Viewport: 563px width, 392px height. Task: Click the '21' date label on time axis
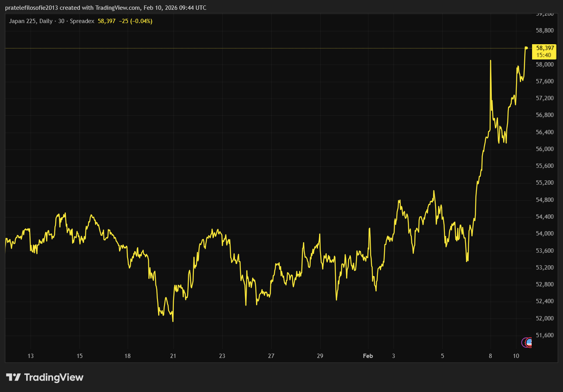tap(173, 356)
